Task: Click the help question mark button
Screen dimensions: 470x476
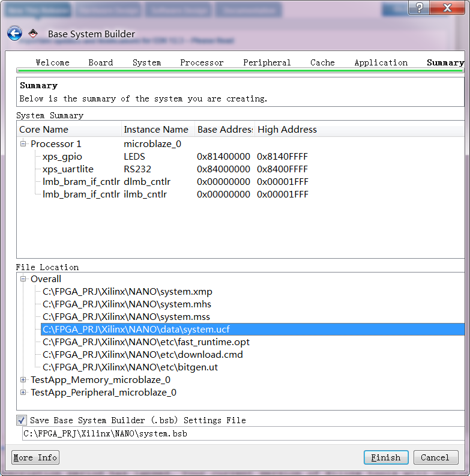Action: (418, 7)
